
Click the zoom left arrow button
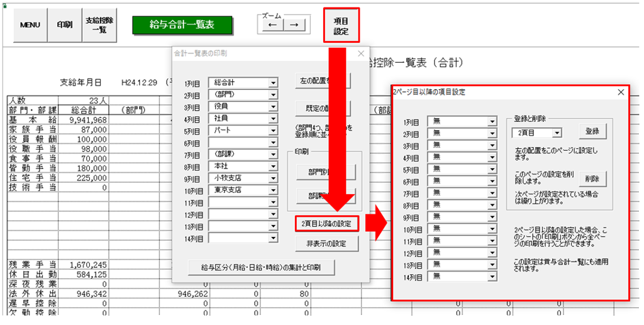[x=273, y=25]
